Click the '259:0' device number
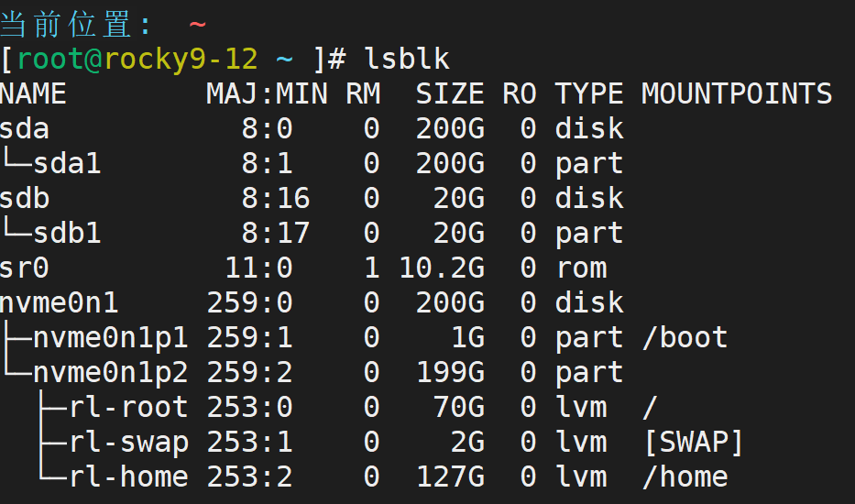Image resolution: width=855 pixels, height=504 pixels. point(250,302)
